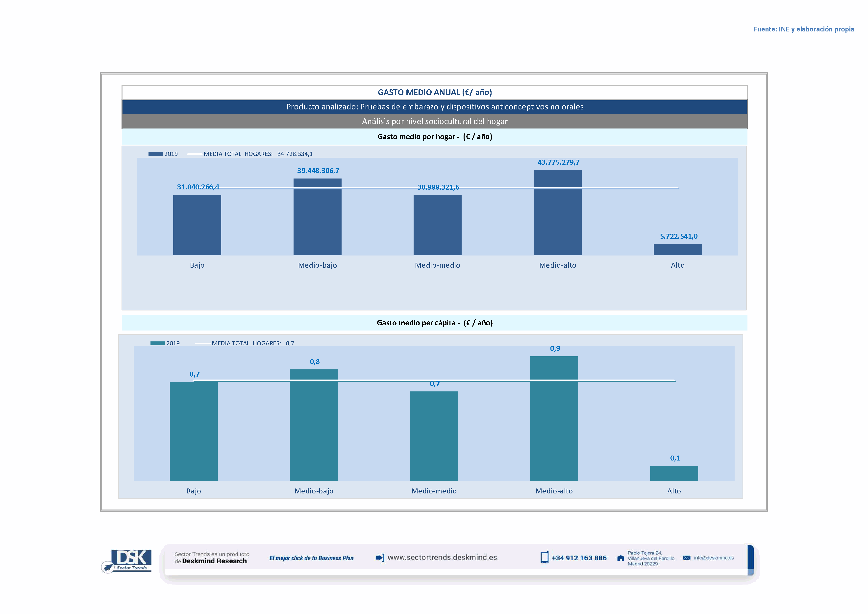Select the Alto bar in per cápita chart
The image size is (868, 614).
point(674,473)
